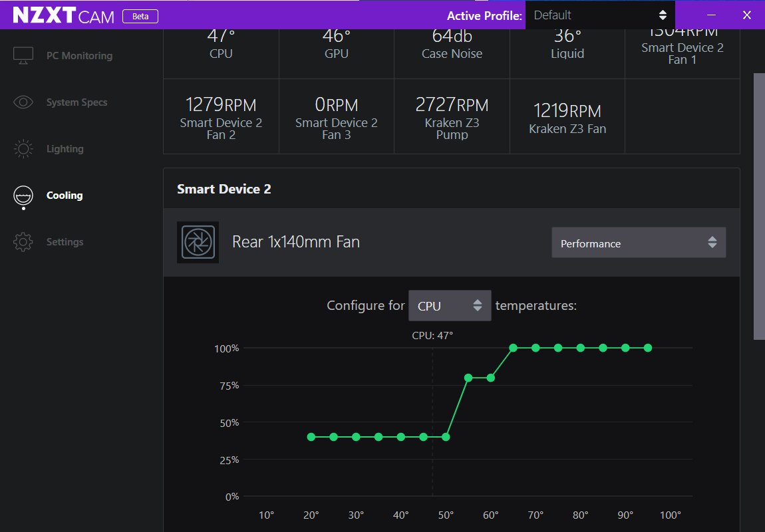Select the curve point at 85°

[x=603, y=348]
